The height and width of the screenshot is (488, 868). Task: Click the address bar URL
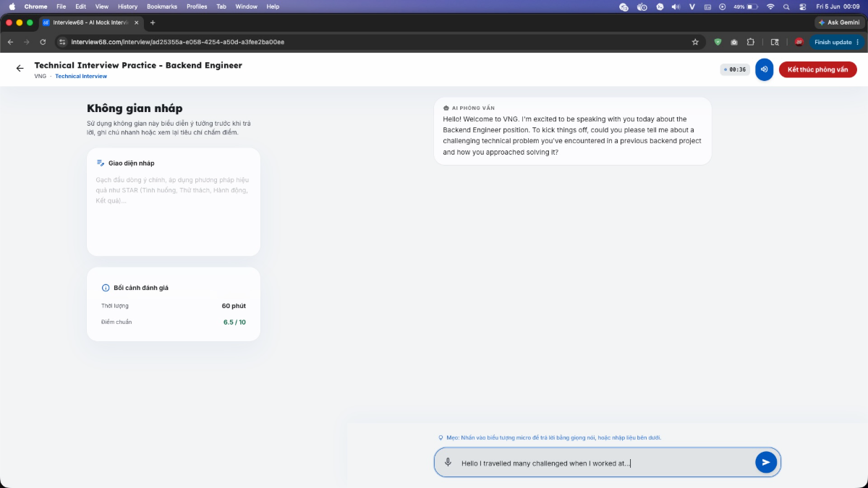click(177, 42)
